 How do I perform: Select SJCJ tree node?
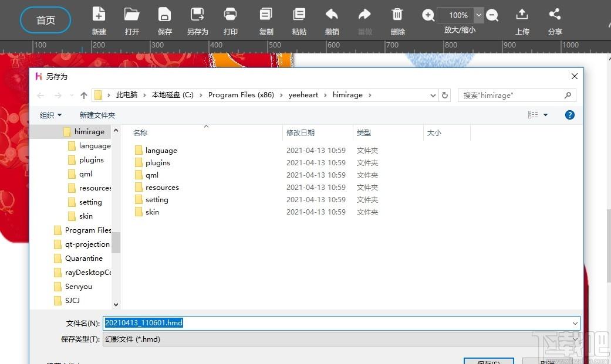pos(67,300)
